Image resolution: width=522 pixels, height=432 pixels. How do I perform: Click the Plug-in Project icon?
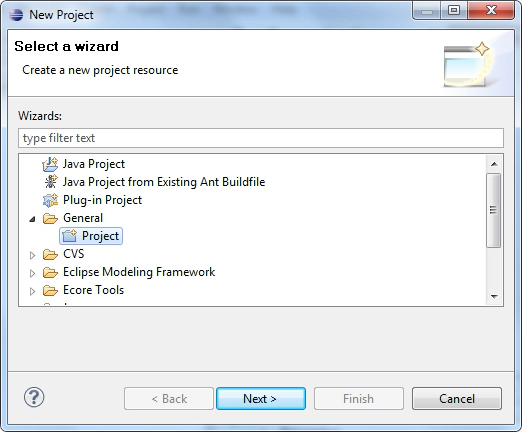[x=50, y=200]
